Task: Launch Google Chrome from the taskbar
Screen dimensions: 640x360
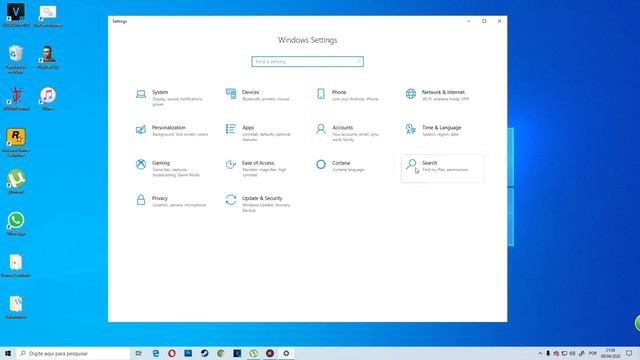Action: (221, 353)
